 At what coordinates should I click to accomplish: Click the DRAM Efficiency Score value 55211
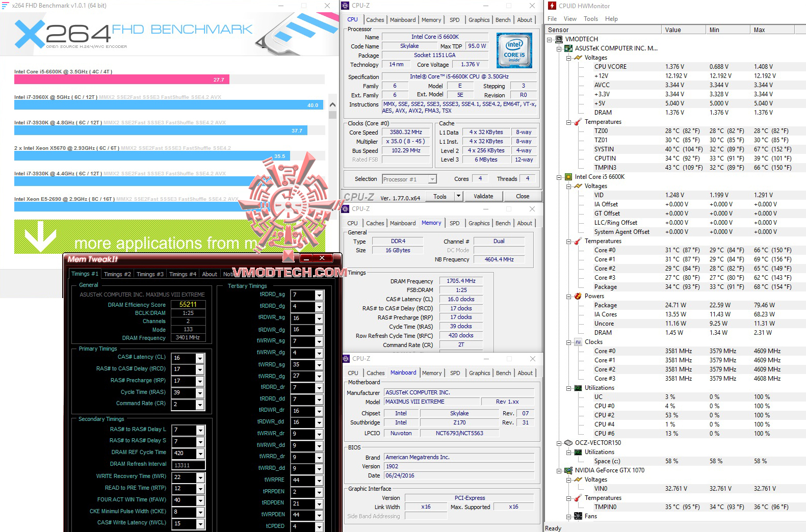188,304
